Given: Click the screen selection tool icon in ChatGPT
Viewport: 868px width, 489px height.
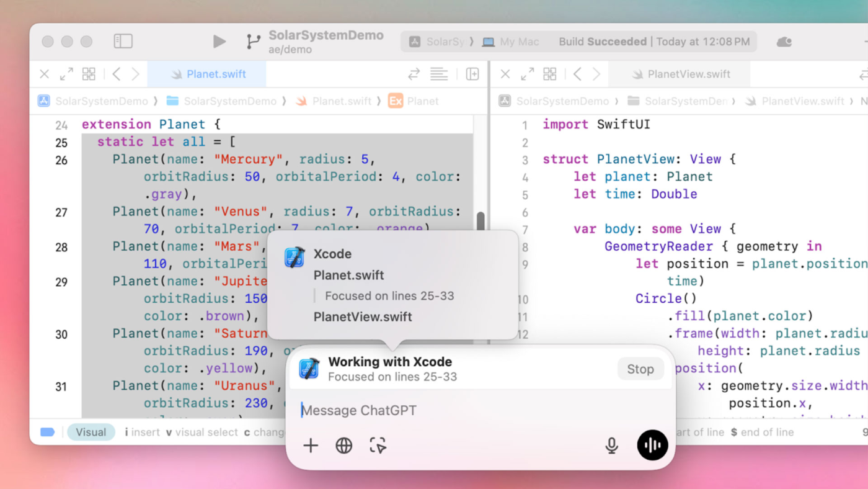Looking at the screenshot, I should tap(378, 446).
